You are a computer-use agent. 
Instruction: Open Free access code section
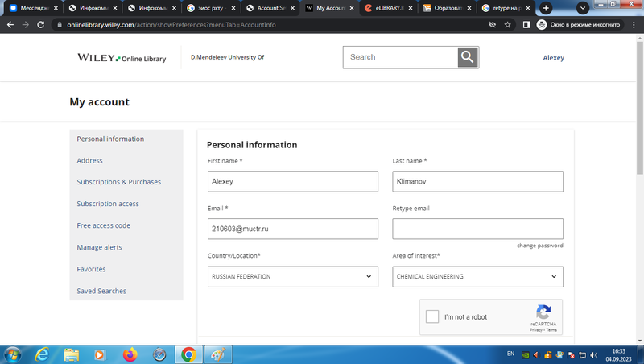coord(103,225)
